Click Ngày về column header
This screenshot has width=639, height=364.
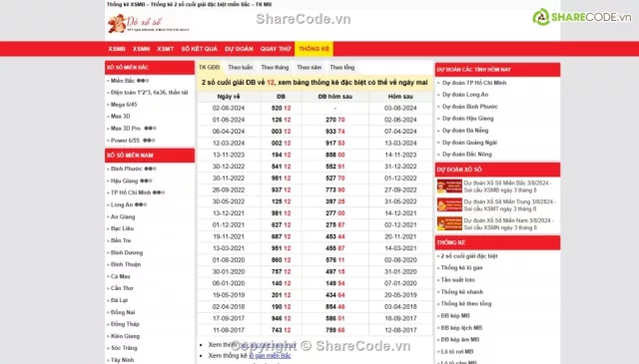[229, 97]
